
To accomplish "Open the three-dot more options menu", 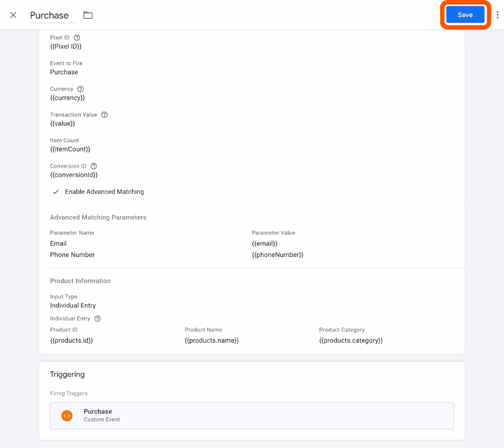I will point(497,15).
